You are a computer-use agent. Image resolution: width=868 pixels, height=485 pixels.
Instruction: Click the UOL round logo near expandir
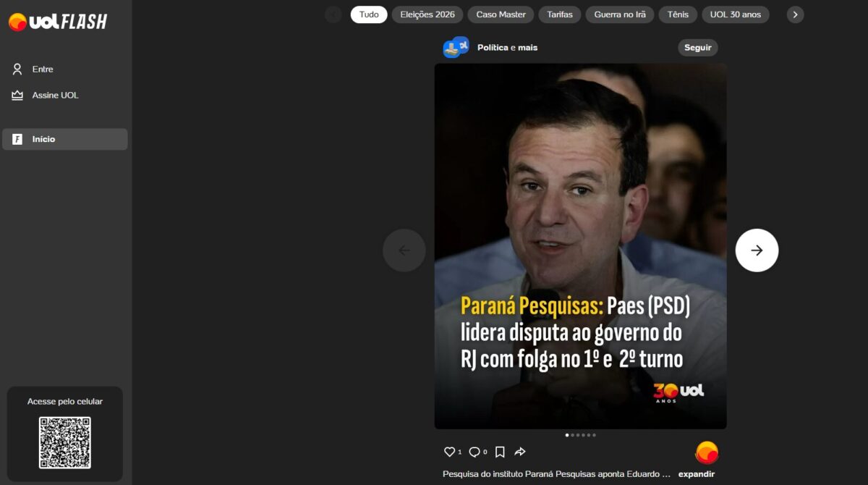click(x=707, y=452)
